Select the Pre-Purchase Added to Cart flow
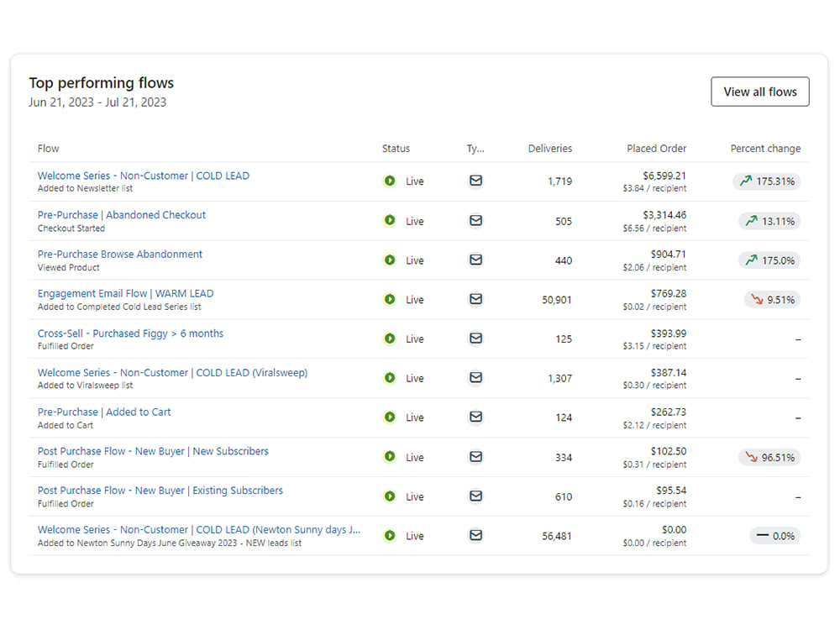The width and height of the screenshot is (840, 630). (x=104, y=412)
